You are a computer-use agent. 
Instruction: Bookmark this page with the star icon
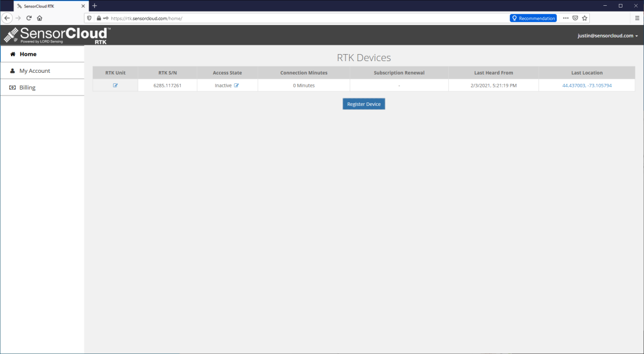pyautogui.click(x=585, y=18)
